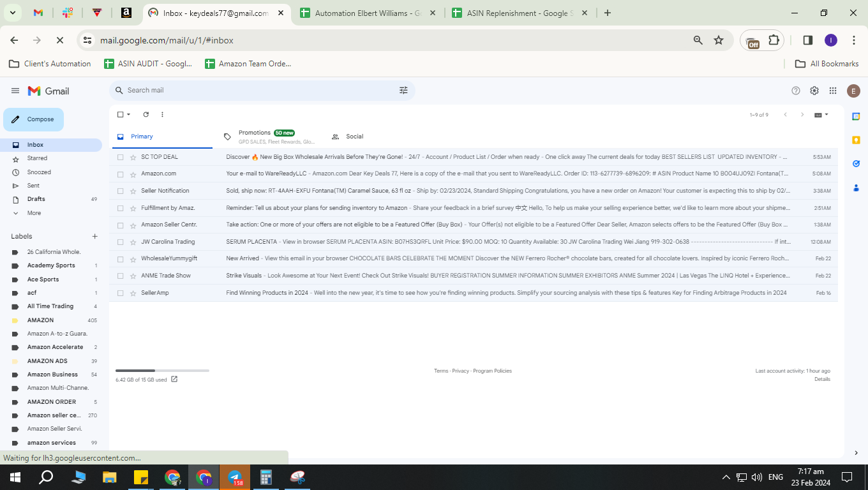Viewport: 868px width, 490px height.
Task: Go to older messages page arrow
Action: tap(802, 115)
